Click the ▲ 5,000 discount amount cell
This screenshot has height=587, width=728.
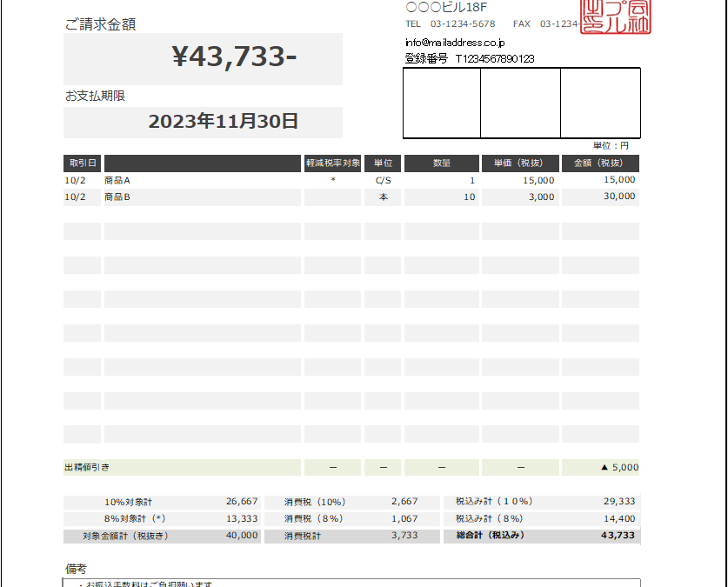pos(600,467)
